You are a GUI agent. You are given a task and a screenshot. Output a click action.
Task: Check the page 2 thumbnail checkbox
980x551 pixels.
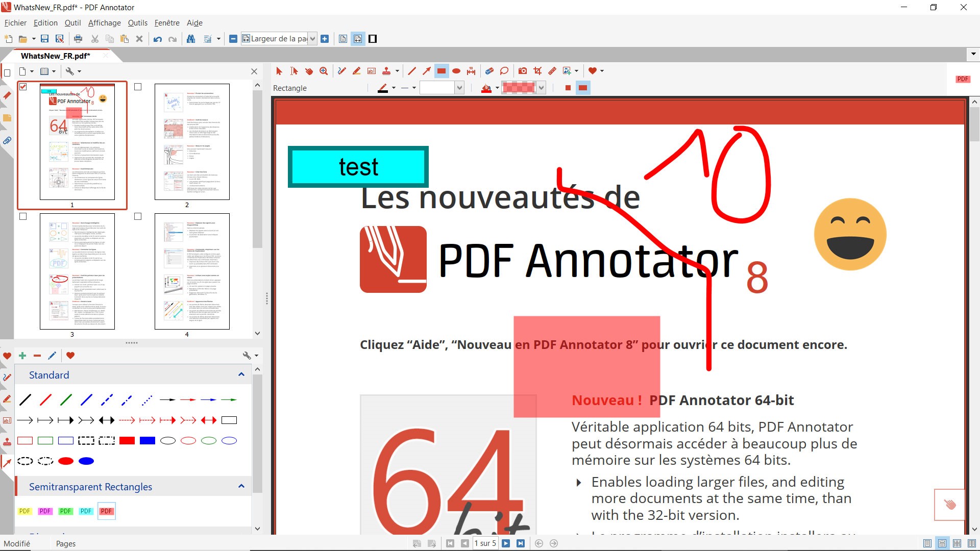tap(138, 87)
